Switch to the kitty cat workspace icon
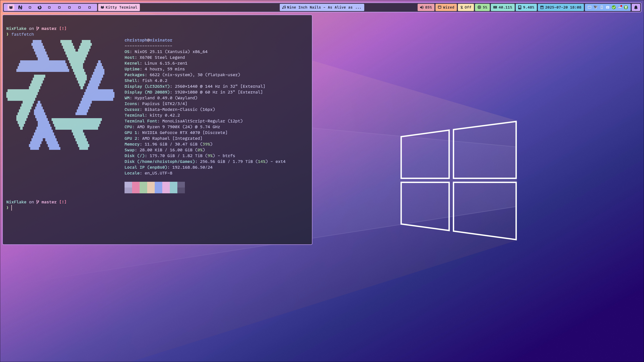Screen dimensions: 644x362 click(11, 7)
